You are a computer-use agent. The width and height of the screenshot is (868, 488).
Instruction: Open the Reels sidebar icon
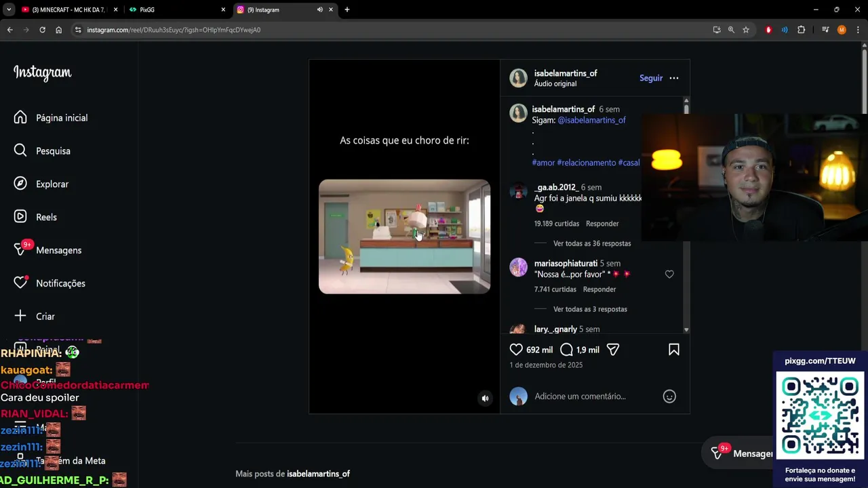20,217
